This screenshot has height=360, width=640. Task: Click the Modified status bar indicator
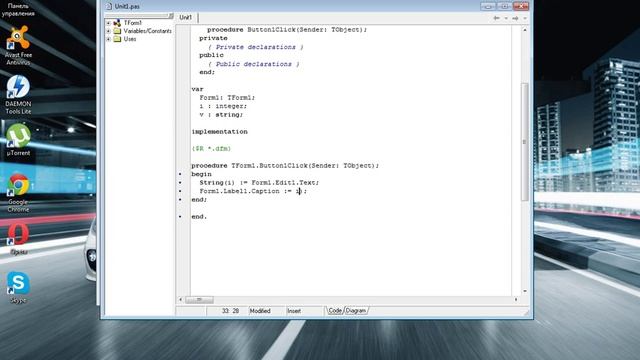tap(260, 311)
